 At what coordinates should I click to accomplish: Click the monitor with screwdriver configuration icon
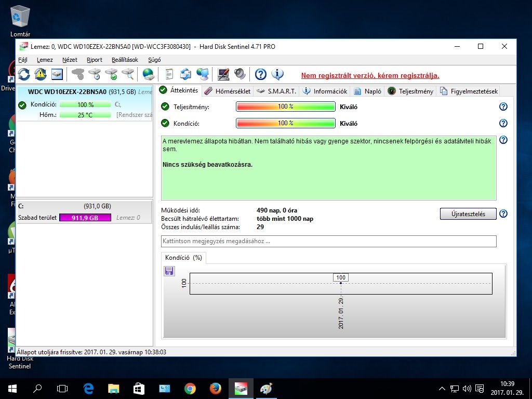click(223, 74)
